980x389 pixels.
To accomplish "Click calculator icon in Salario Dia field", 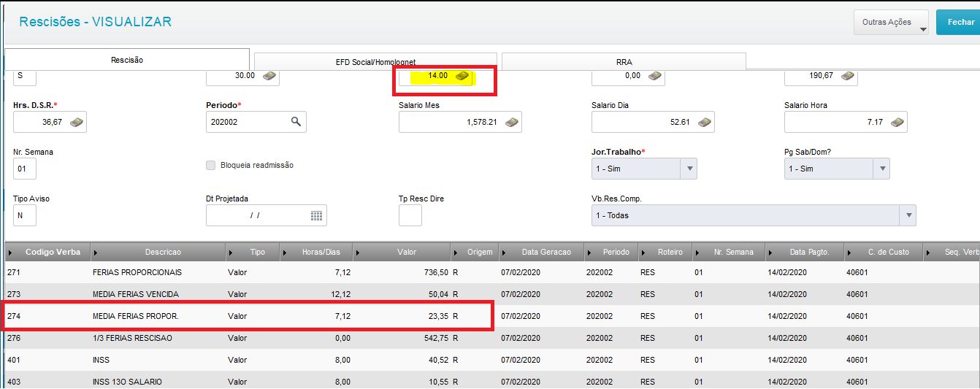I will pyautogui.click(x=704, y=122).
